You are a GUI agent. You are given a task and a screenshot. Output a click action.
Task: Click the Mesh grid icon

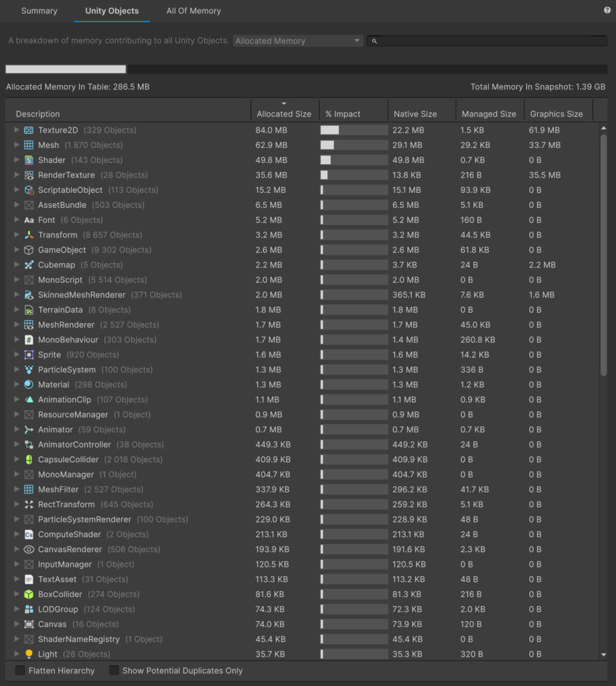(x=29, y=145)
